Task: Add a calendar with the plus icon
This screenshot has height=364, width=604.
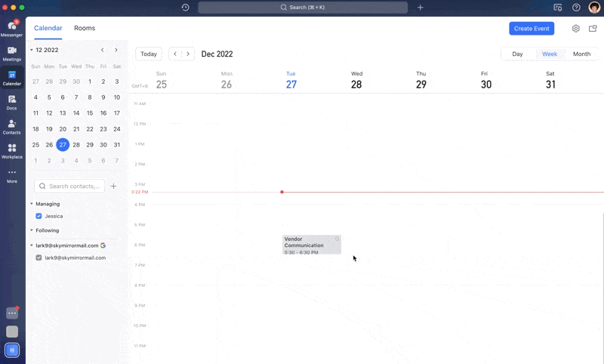Action: (113, 186)
